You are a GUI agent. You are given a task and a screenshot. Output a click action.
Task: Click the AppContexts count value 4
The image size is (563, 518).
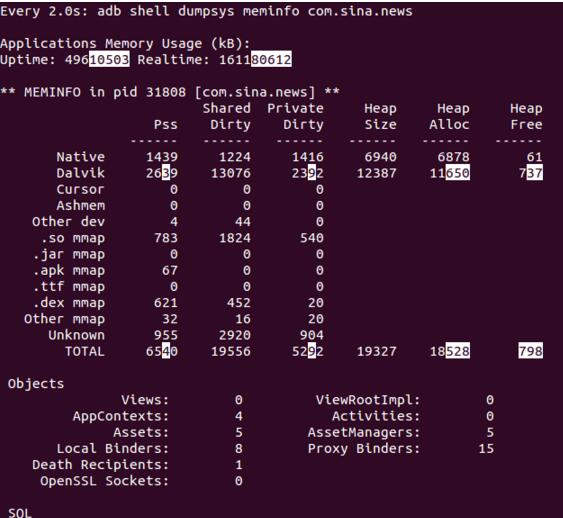(x=239, y=416)
